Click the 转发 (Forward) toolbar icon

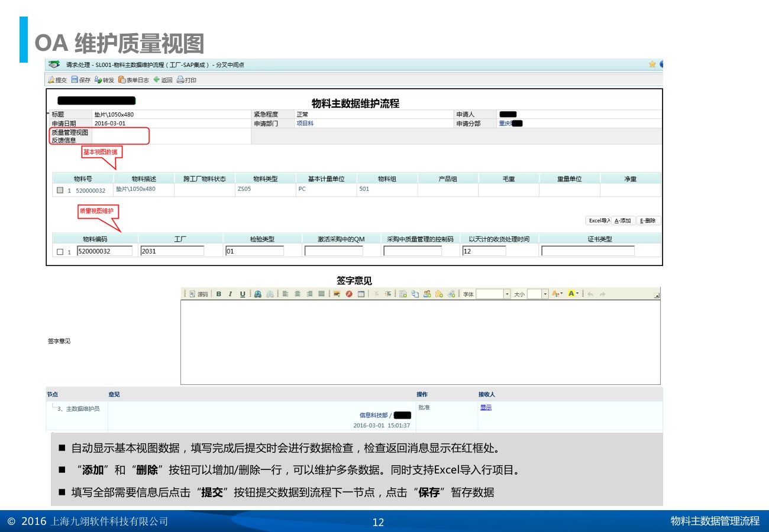click(x=104, y=80)
